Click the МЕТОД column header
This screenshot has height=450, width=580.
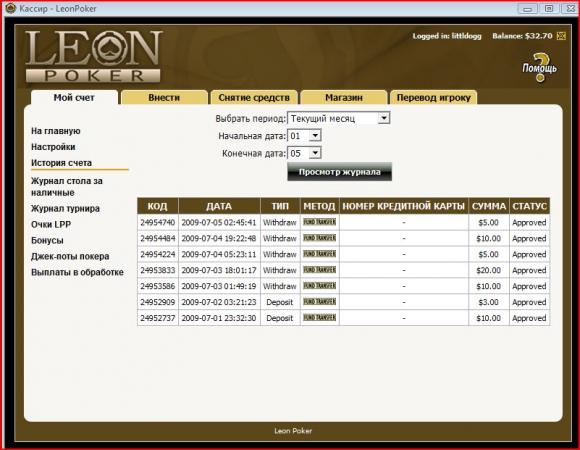pyautogui.click(x=319, y=206)
